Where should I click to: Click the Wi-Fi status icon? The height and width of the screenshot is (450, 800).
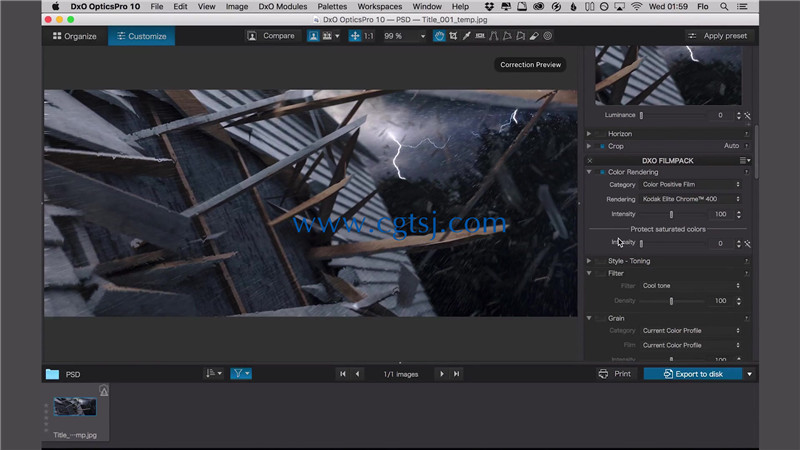[x=636, y=7]
